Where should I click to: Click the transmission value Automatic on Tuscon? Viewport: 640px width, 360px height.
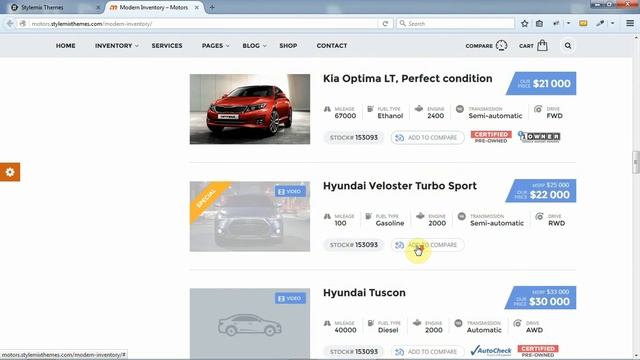[484, 330]
